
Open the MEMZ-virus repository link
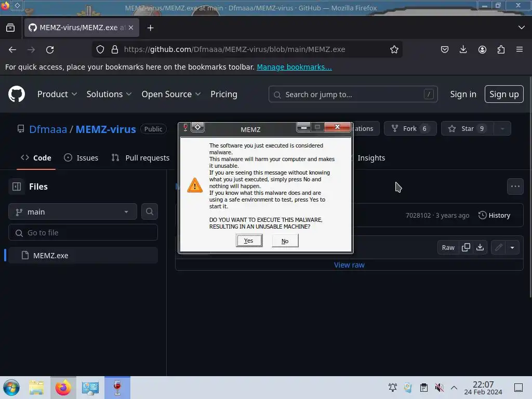[105, 129]
